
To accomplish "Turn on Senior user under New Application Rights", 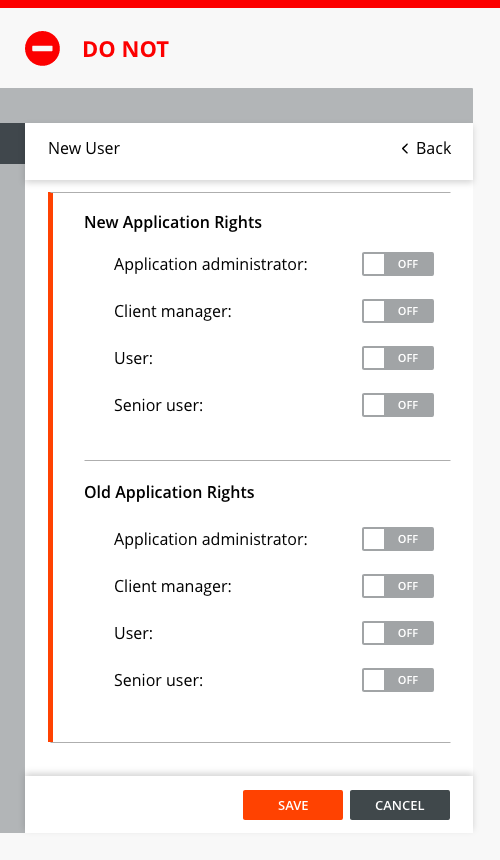I will [397, 405].
